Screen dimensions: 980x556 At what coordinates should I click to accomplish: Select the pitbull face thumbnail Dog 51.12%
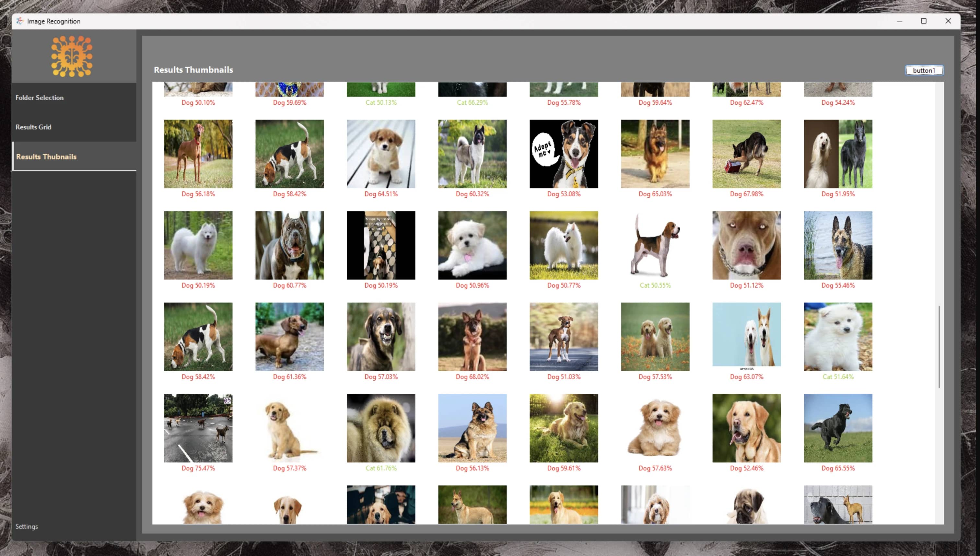coord(746,245)
